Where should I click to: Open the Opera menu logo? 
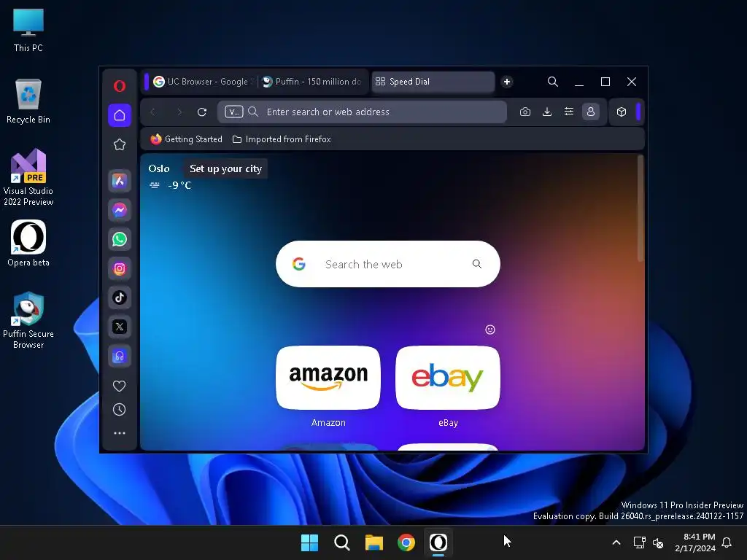pos(120,86)
